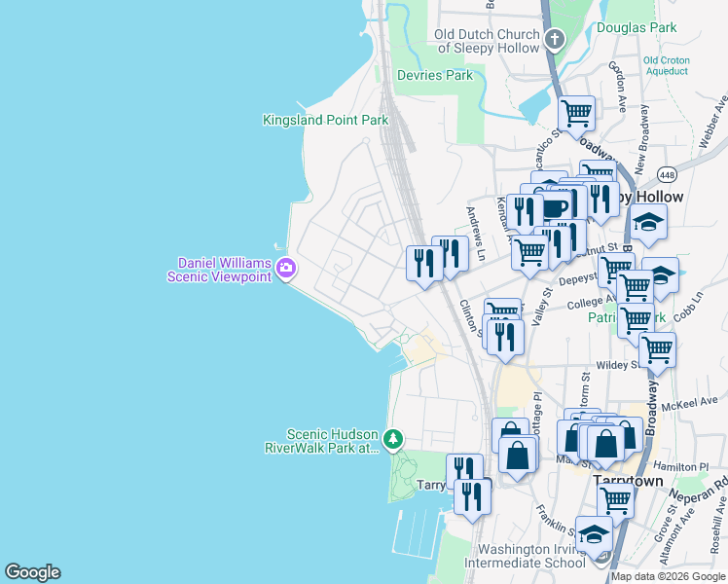This screenshot has width=728, height=584.
Task: Click the Gordon Ave street label
Action: 619,87
